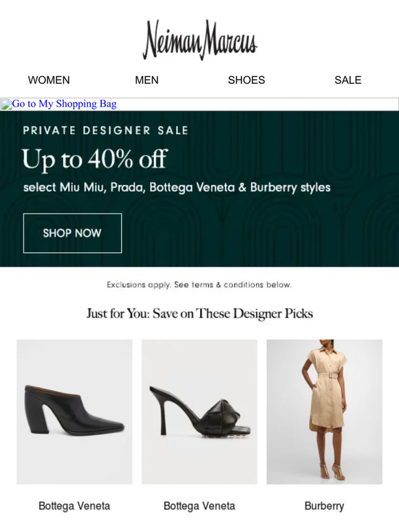Click the broken Shopping Bag image icon
This screenshot has height=532, width=399.
6,104
